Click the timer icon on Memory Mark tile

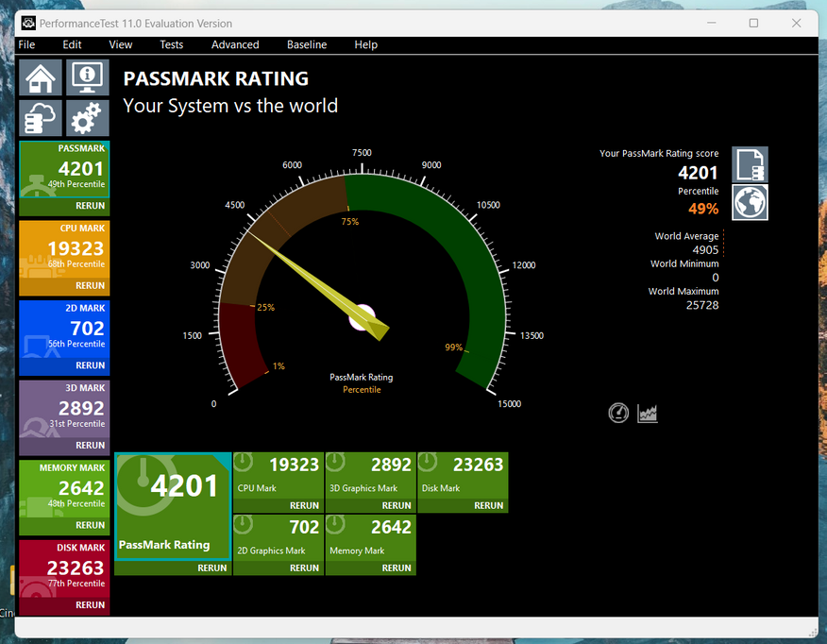[335, 524]
